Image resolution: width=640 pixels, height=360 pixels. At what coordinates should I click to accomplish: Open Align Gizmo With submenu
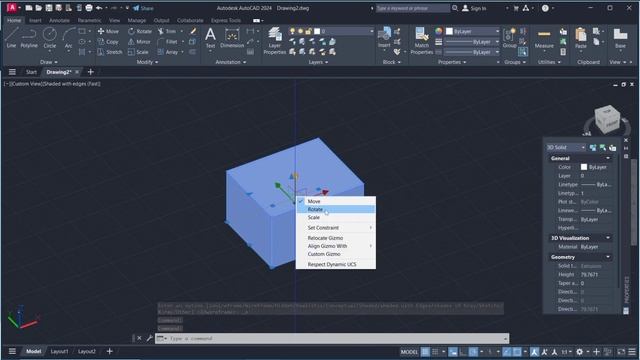(336, 246)
